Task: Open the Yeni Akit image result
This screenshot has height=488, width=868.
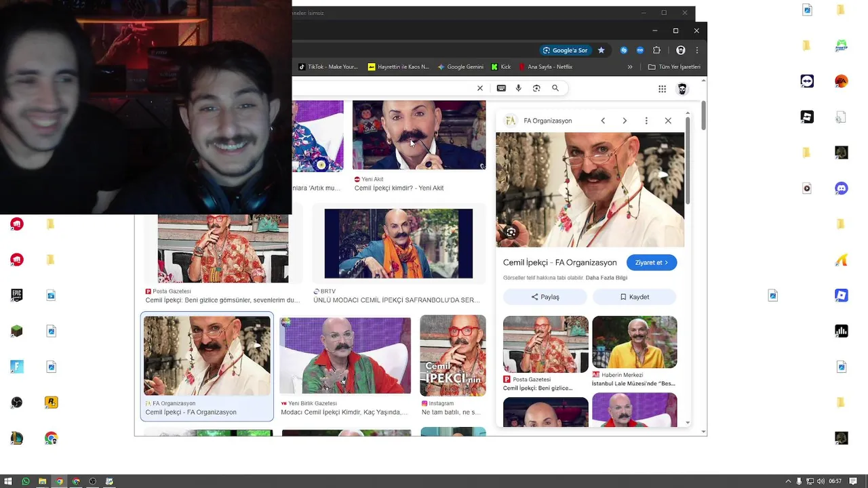Action: coord(419,135)
